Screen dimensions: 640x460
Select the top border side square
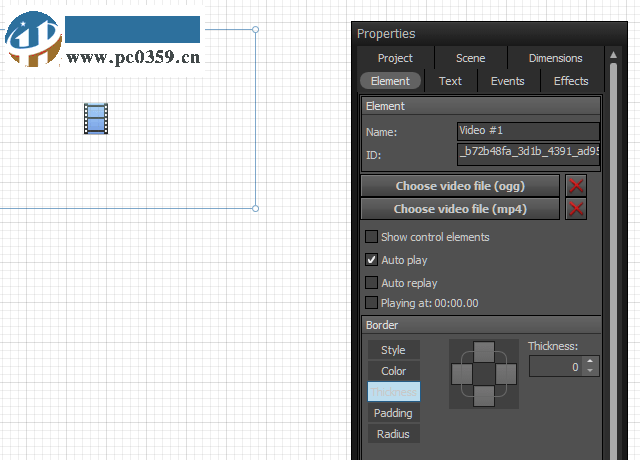484,352
